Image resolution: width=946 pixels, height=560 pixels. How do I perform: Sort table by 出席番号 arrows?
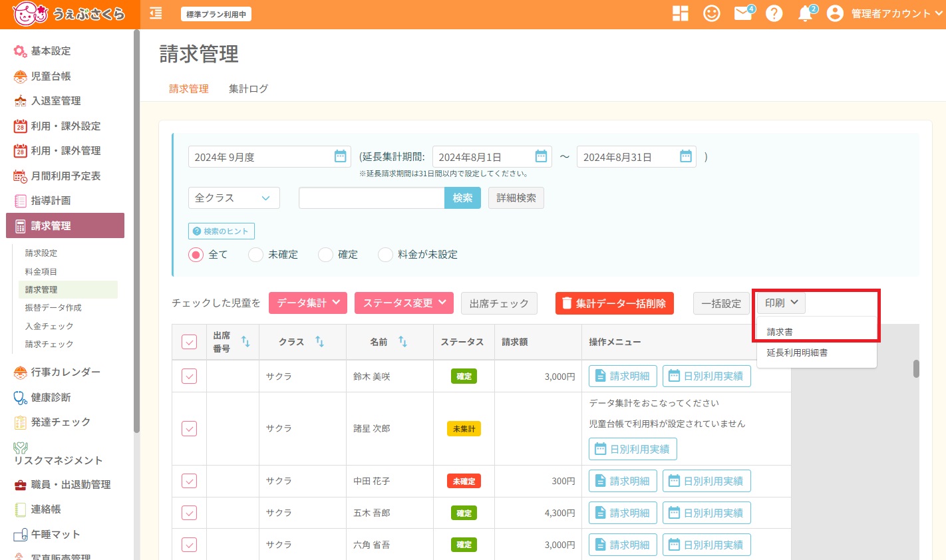tap(245, 341)
